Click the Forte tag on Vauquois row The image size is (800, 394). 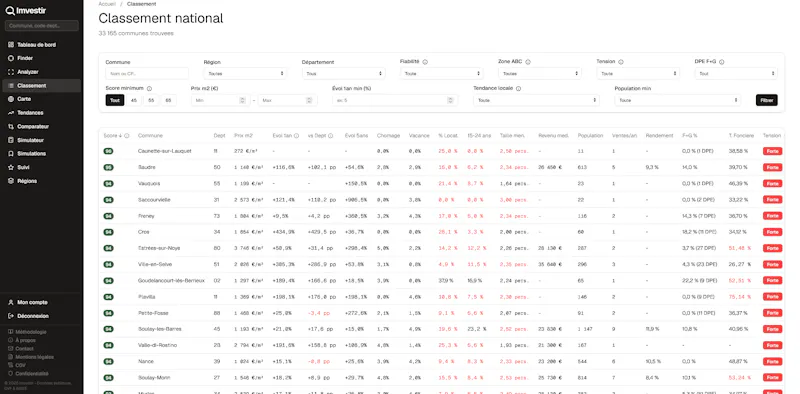(772, 184)
